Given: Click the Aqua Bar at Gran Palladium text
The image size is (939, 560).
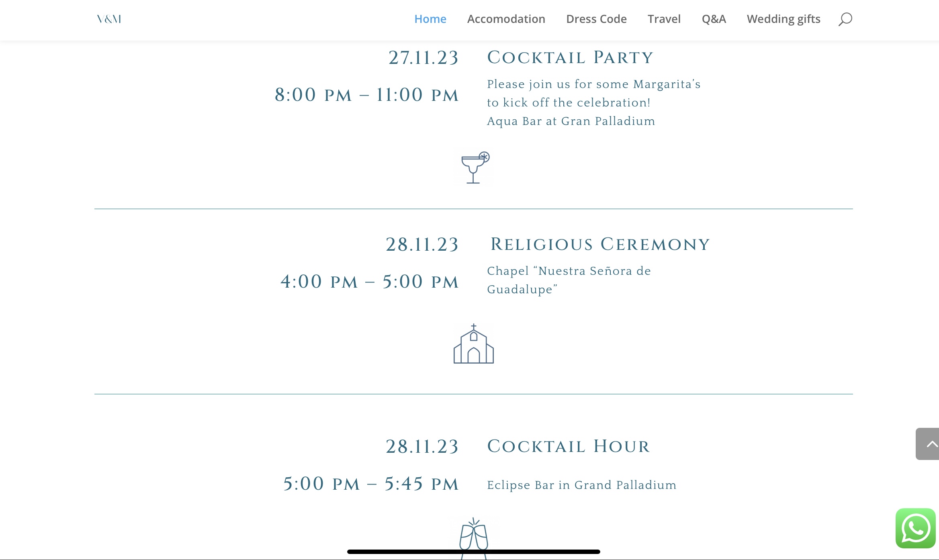Looking at the screenshot, I should [571, 121].
